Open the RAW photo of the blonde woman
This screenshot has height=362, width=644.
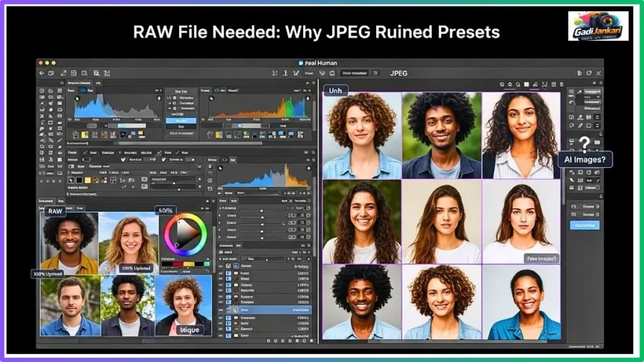128,243
